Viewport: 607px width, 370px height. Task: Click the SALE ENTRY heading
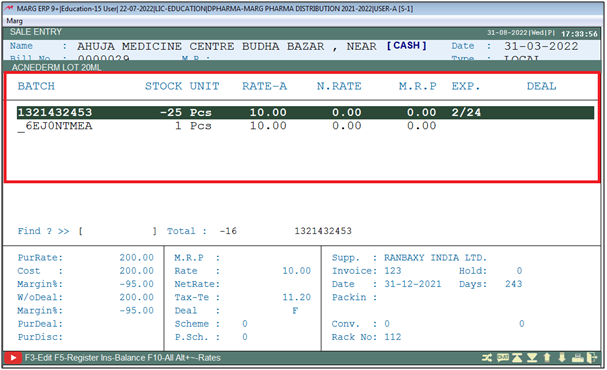pyautogui.click(x=36, y=32)
